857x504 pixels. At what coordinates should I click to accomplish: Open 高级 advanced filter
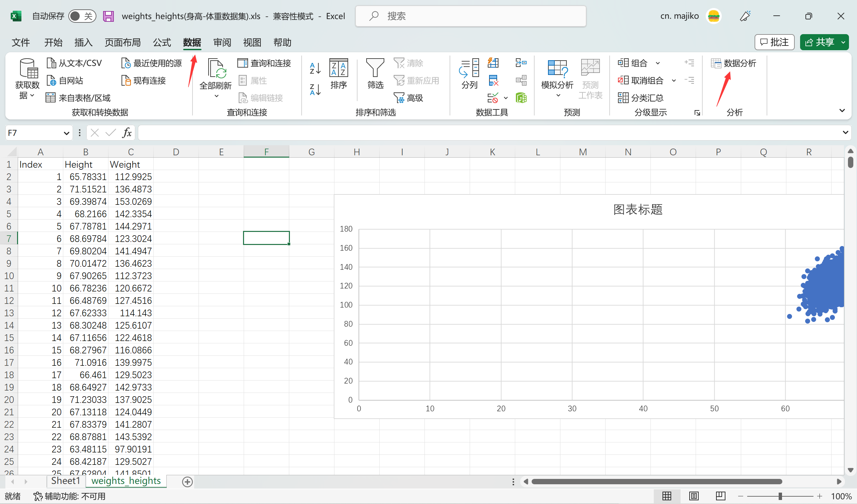coord(408,98)
